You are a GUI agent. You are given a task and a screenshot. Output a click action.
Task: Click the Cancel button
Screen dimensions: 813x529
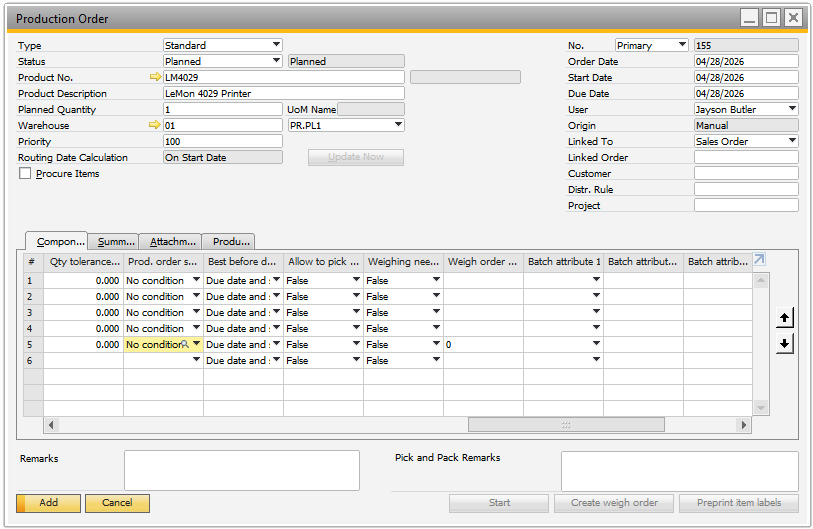click(117, 503)
